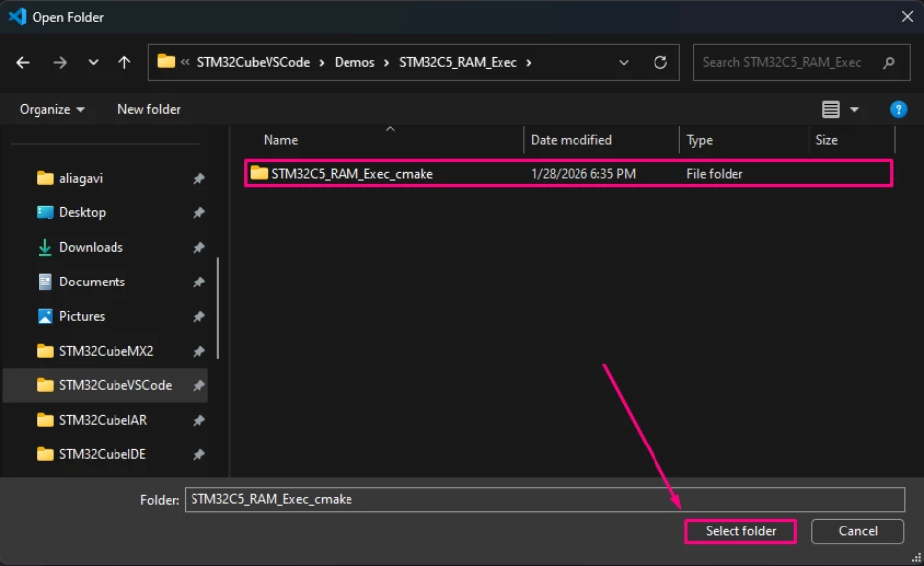Open STM32CubeIAR in the sidebar
This screenshot has height=566, width=924.
(x=103, y=421)
